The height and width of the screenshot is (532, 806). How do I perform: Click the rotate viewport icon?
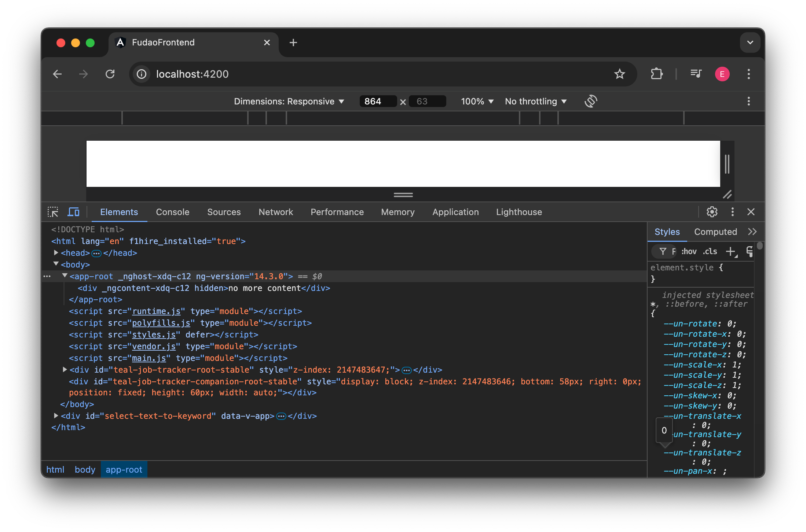click(x=590, y=101)
